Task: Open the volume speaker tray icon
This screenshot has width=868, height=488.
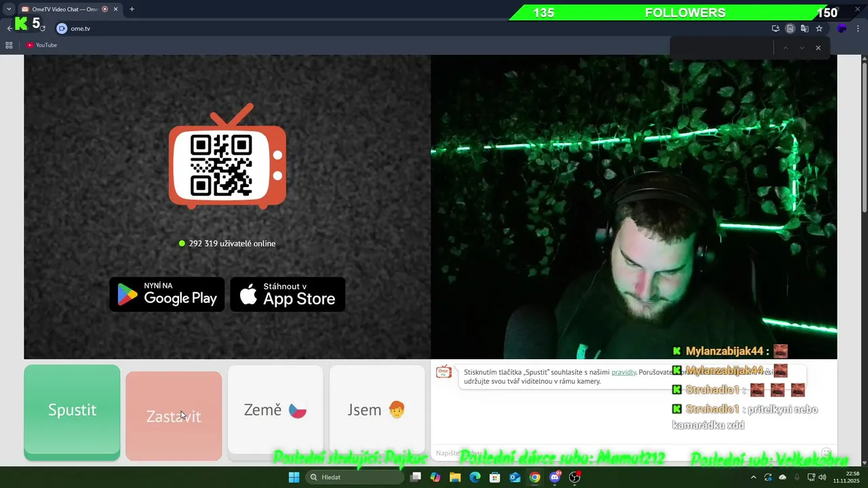Action: [x=823, y=477]
